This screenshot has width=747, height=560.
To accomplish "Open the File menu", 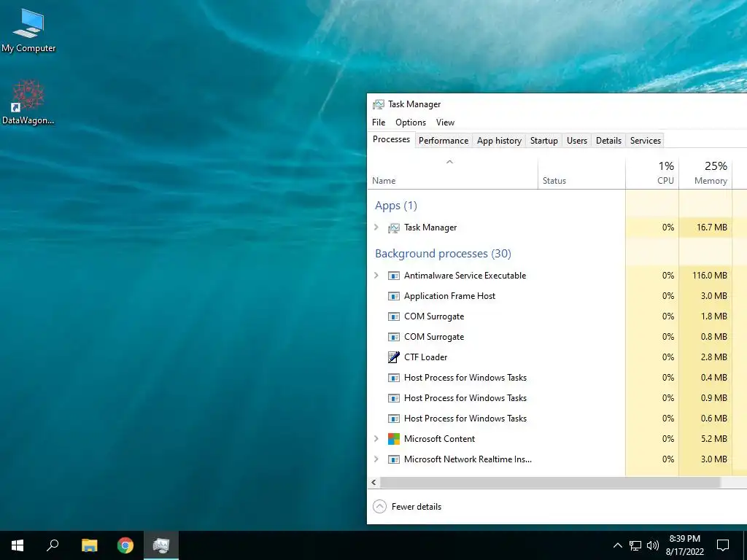I will tap(379, 122).
